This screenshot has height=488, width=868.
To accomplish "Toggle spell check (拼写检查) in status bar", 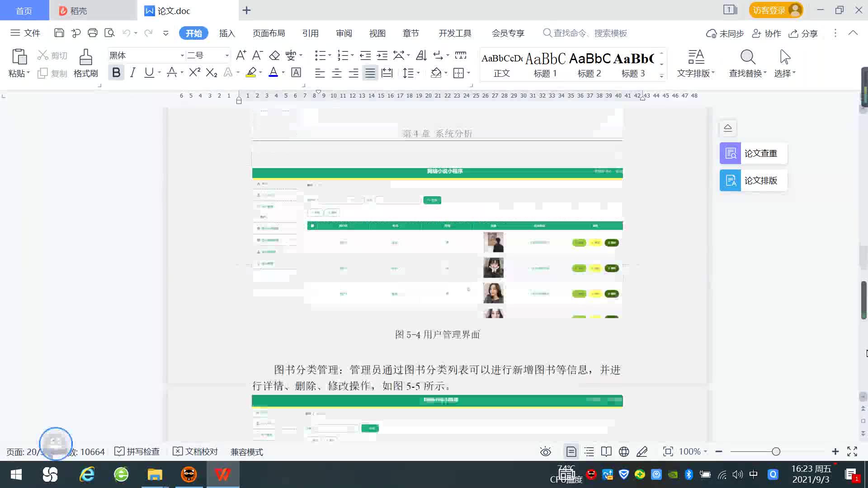I will pos(137,451).
